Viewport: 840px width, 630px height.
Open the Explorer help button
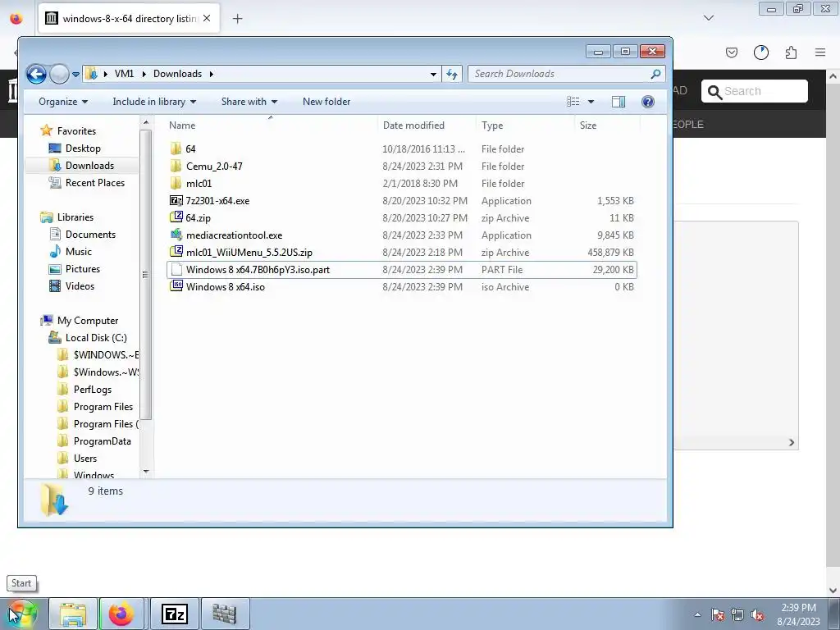pyautogui.click(x=648, y=102)
